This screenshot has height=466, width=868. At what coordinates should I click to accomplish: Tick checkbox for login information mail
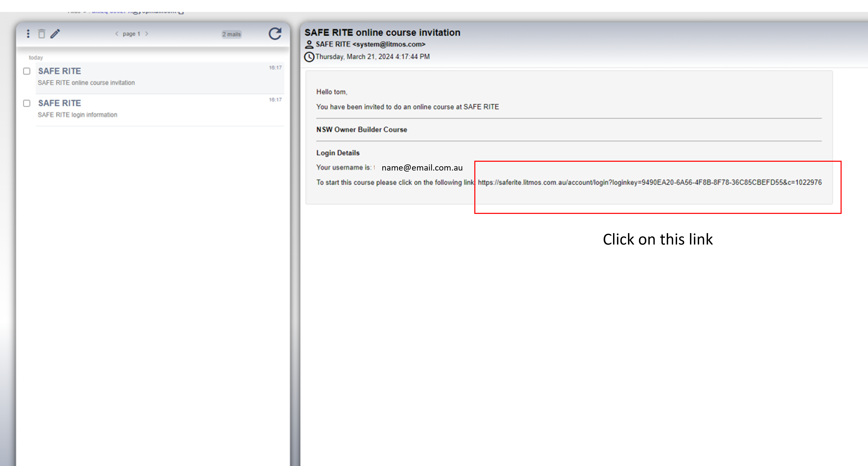click(27, 103)
